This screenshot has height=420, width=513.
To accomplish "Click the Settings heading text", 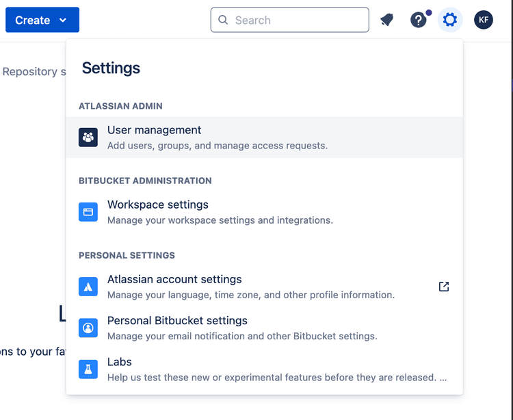I will (x=111, y=68).
